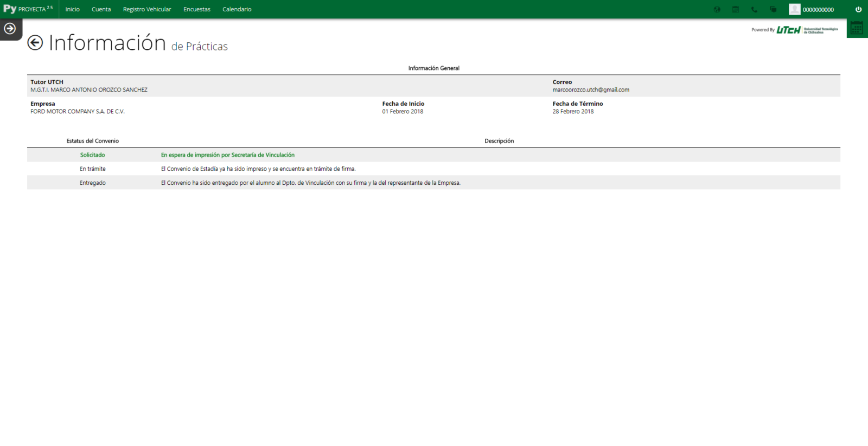Image resolution: width=868 pixels, height=446 pixels.
Task: Select the Solicitado status row
Action: [x=93, y=155]
